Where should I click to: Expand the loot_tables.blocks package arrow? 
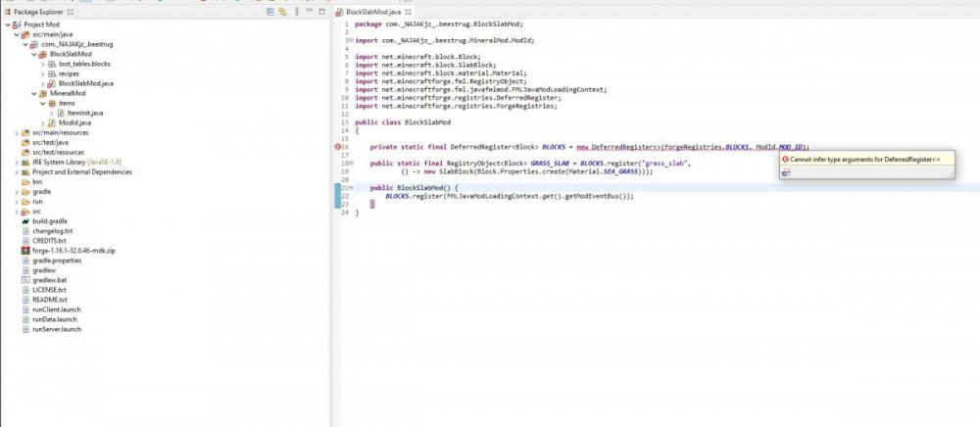click(x=43, y=65)
